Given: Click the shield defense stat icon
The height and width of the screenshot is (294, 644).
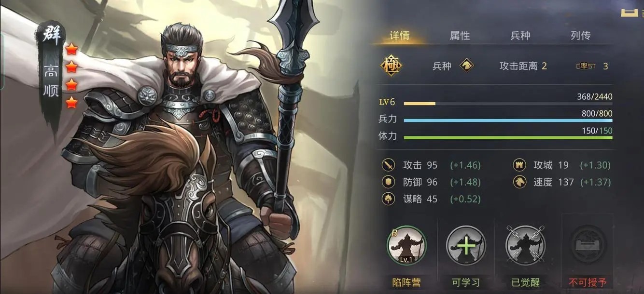Looking at the screenshot, I should coord(389,182).
